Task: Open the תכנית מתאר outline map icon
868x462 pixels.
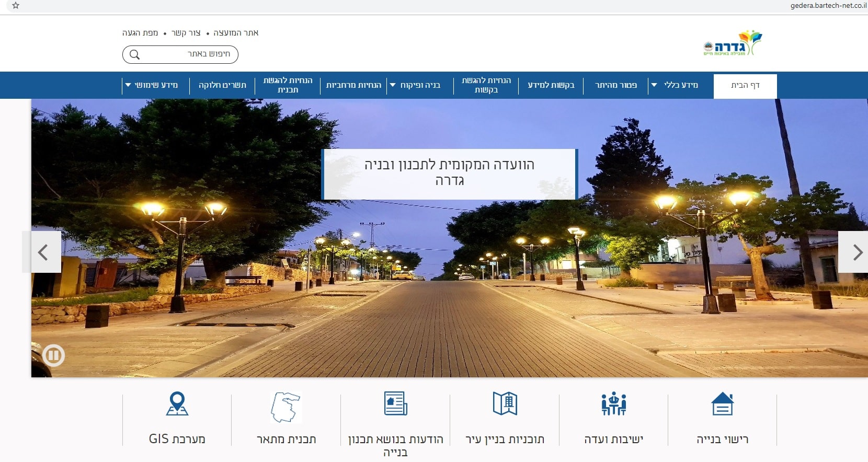Action: click(285, 407)
